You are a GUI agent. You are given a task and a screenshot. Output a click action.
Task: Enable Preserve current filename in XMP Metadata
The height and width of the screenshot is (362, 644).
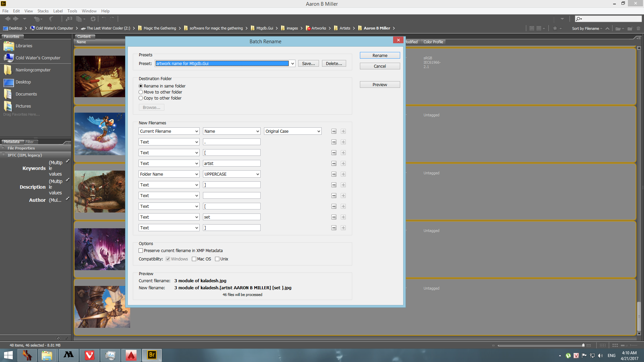tap(141, 251)
